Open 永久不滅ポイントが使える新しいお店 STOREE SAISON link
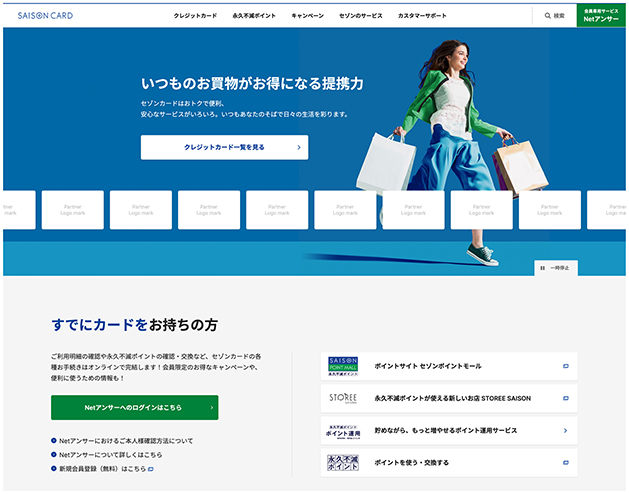 tap(449, 398)
